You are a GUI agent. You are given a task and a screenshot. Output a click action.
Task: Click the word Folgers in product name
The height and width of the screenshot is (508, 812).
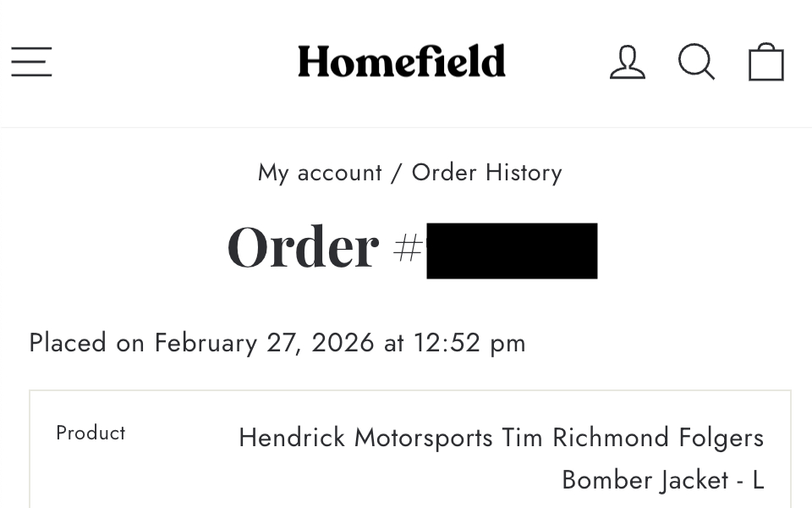point(721,438)
